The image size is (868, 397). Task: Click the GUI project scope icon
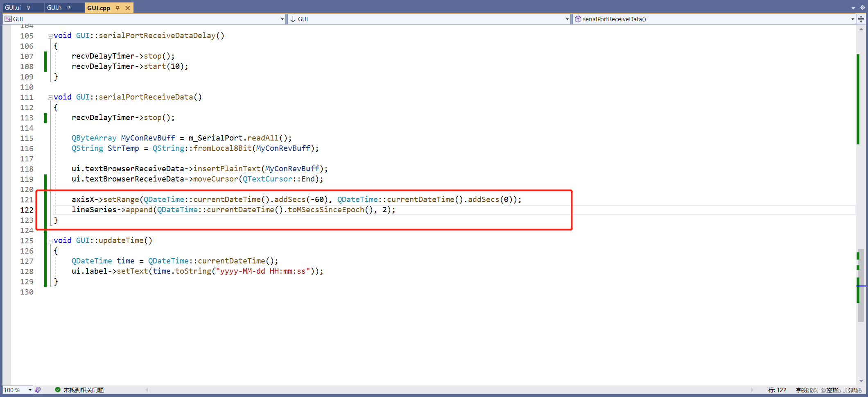[x=8, y=19]
